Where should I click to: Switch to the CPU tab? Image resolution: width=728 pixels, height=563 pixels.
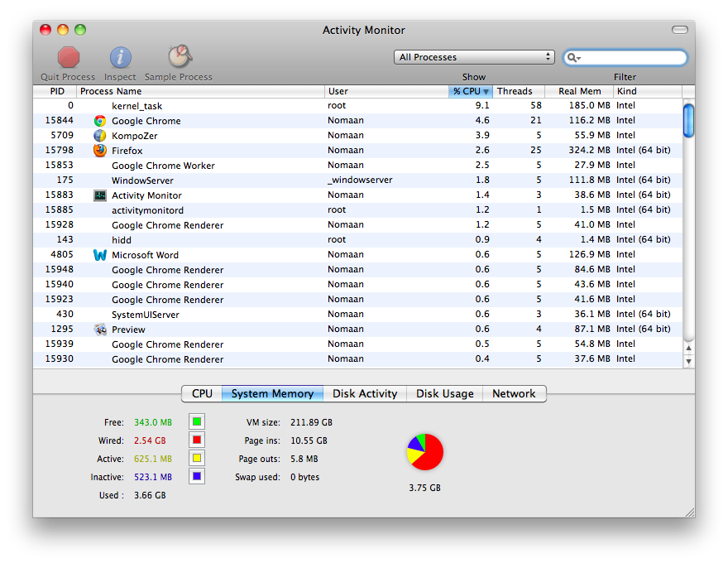pos(202,393)
